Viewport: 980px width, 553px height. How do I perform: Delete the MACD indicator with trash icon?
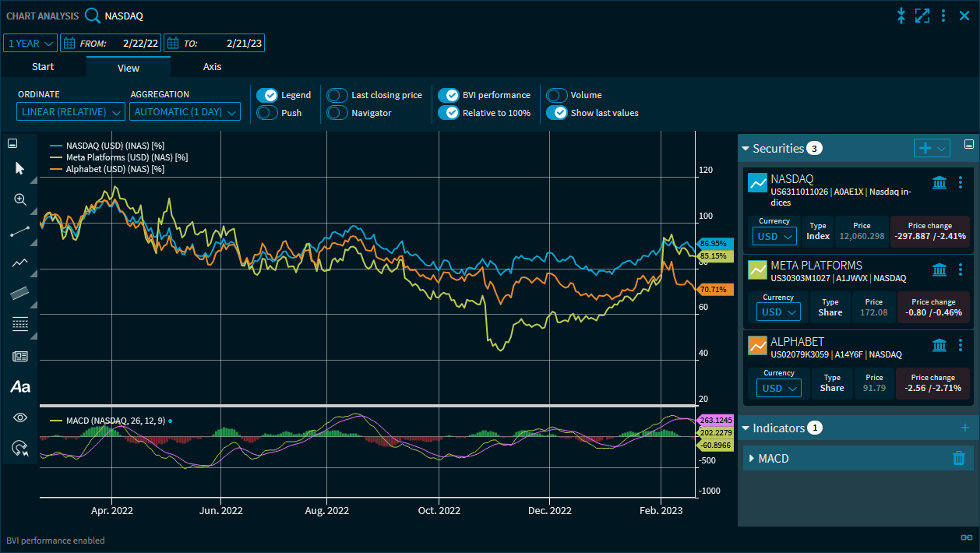959,458
